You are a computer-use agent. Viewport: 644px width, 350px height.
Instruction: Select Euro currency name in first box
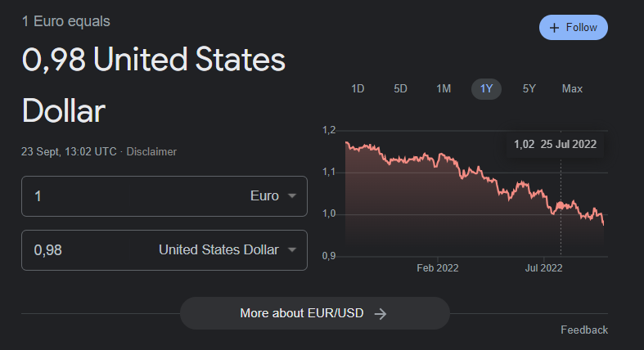point(264,195)
